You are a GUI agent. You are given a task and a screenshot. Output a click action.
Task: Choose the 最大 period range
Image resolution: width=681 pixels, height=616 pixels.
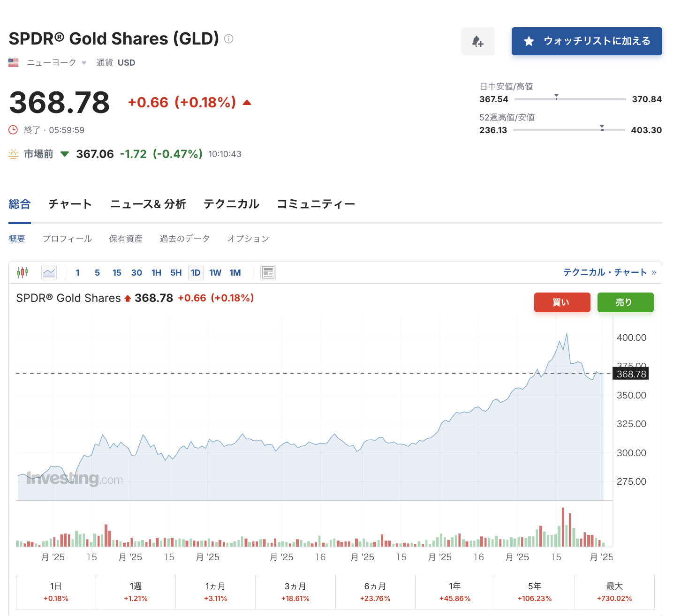[614, 592]
